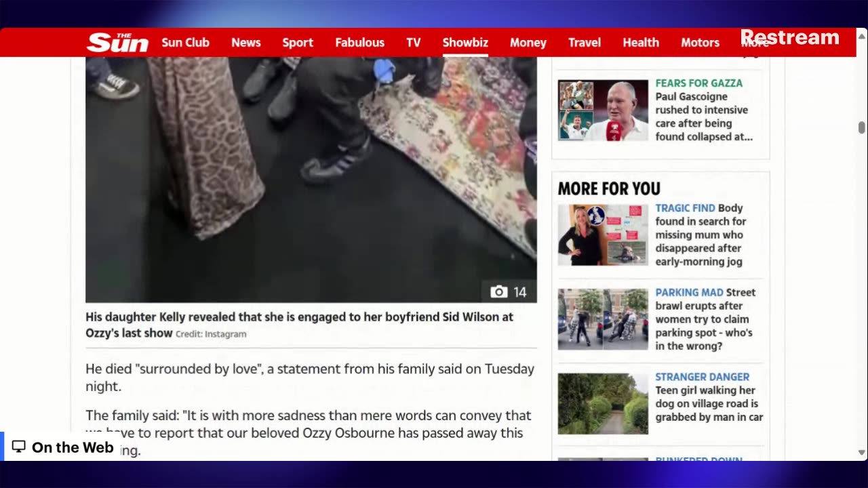Go to the Sport section
The height and width of the screenshot is (488, 868).
tap(298, 42)
